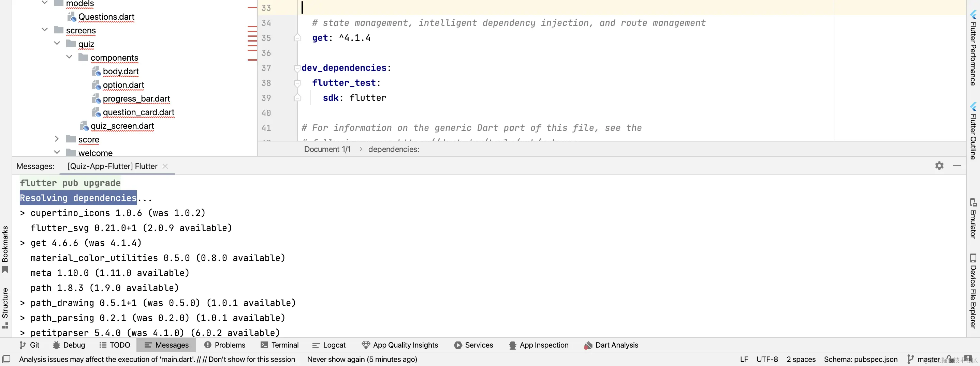Open option.dart in project tree
This screenshot has width=980, height=366.
pos(123,85)
